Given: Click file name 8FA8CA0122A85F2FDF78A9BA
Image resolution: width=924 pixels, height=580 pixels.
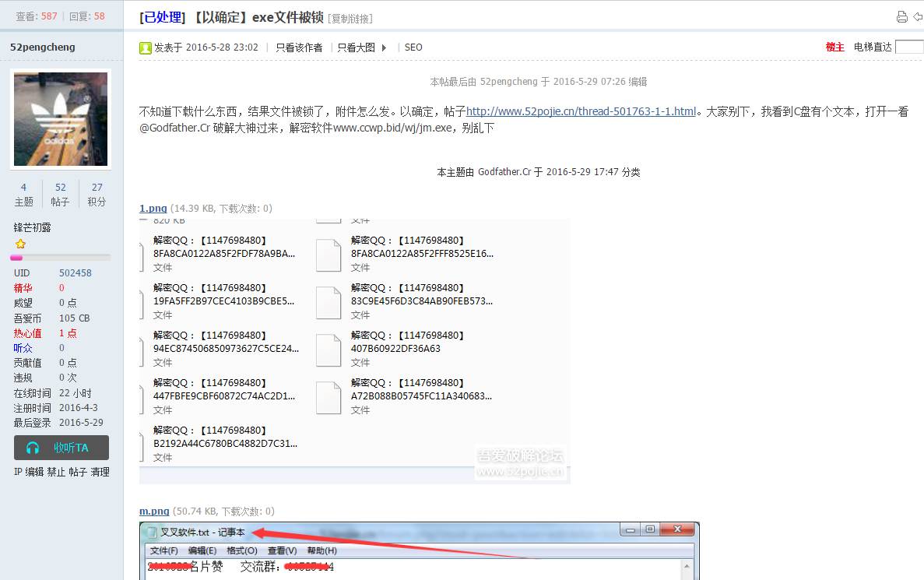Looking at the screenshot, I should [224, 254].
